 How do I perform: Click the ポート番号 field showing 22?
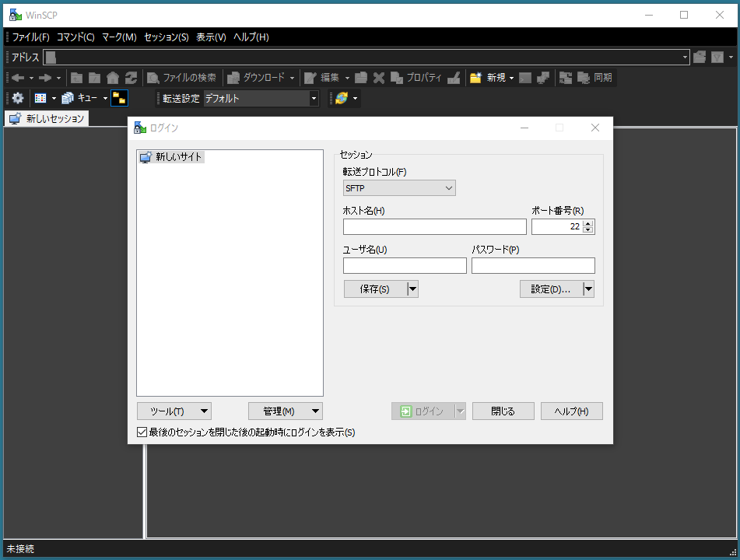pyautogui.click(x=557, y=227)
